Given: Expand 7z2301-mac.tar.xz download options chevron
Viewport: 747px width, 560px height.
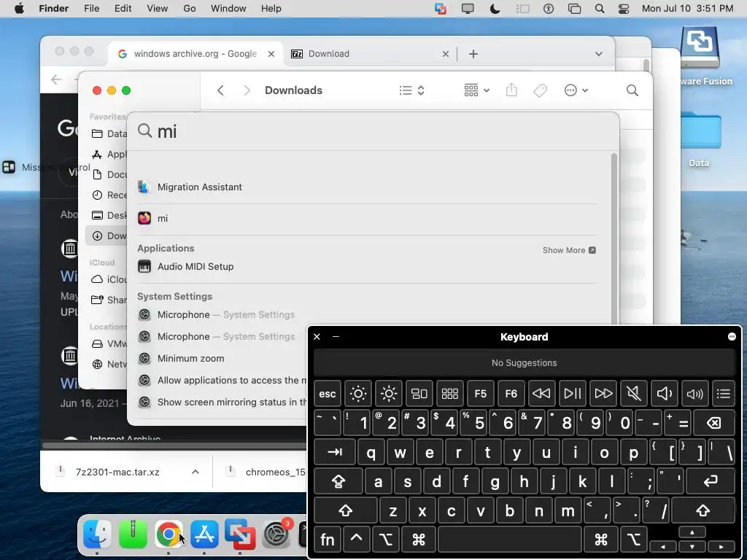Looking at the screenshot, I should [196, 472].
